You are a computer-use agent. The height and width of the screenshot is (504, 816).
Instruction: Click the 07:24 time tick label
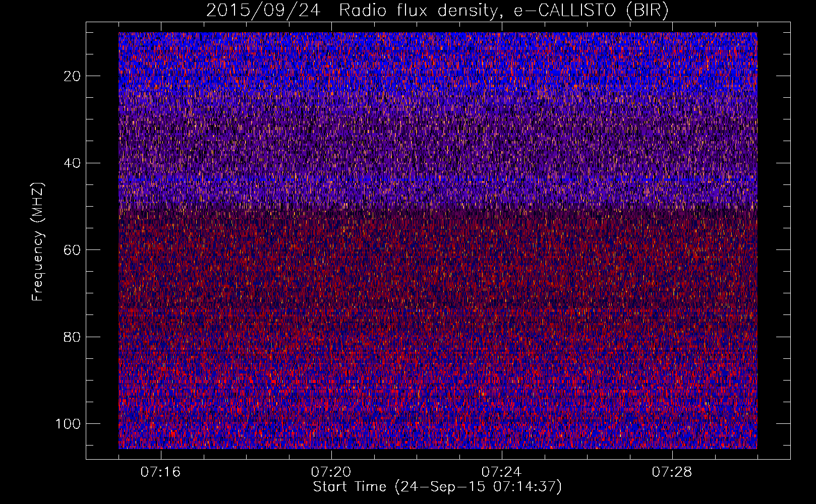coord(501,472)
